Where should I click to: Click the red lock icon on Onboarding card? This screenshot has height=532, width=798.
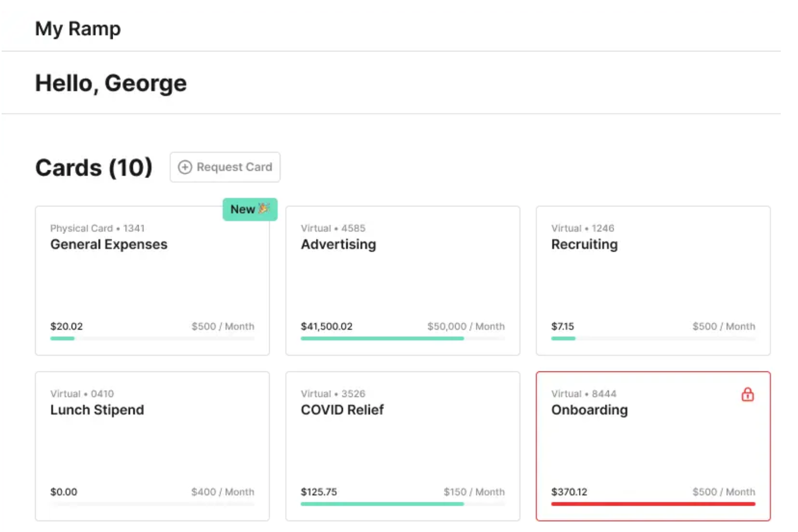[x=747, y=395]
